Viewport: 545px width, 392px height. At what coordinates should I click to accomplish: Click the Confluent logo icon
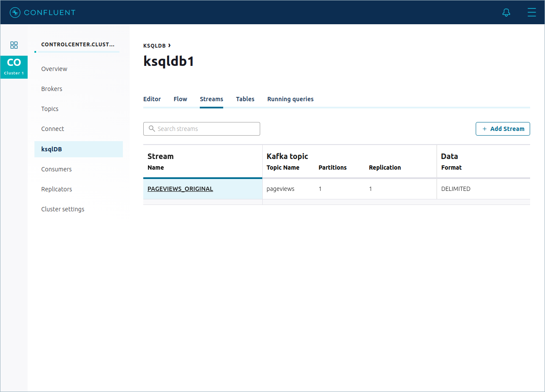coord(15,12)
